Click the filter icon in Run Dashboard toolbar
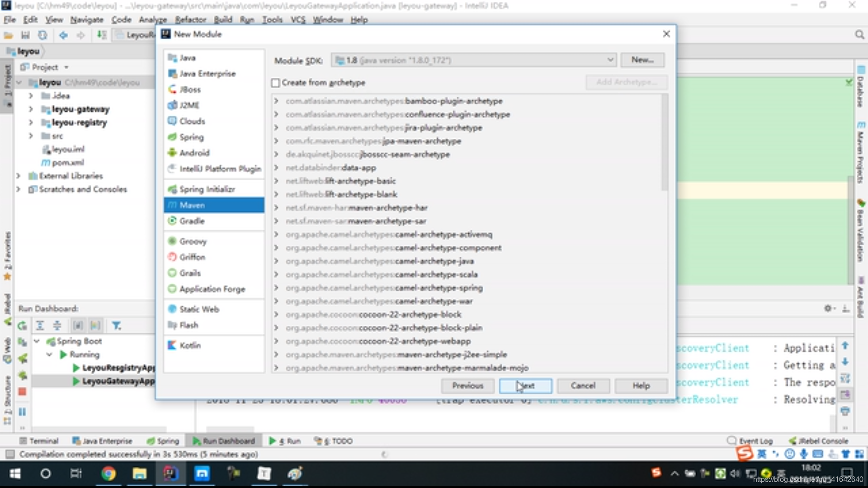 [116, 326]
